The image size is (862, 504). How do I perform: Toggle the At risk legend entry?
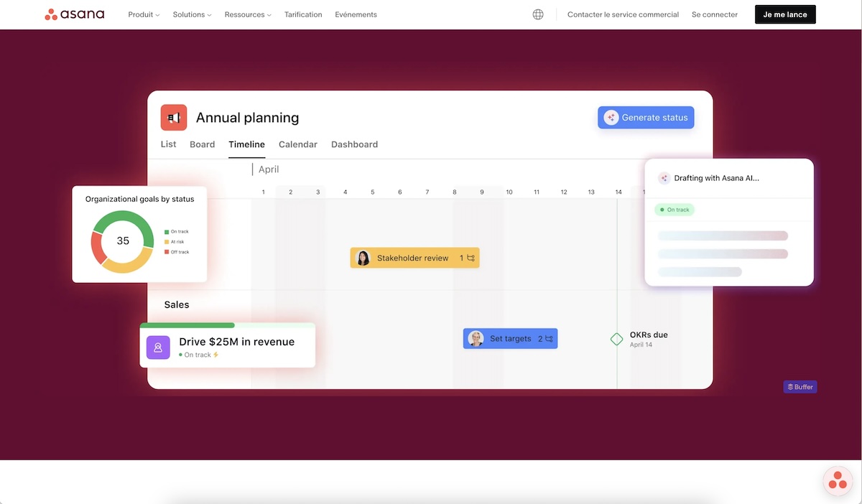pyautogui.click(x=175, y=241)
